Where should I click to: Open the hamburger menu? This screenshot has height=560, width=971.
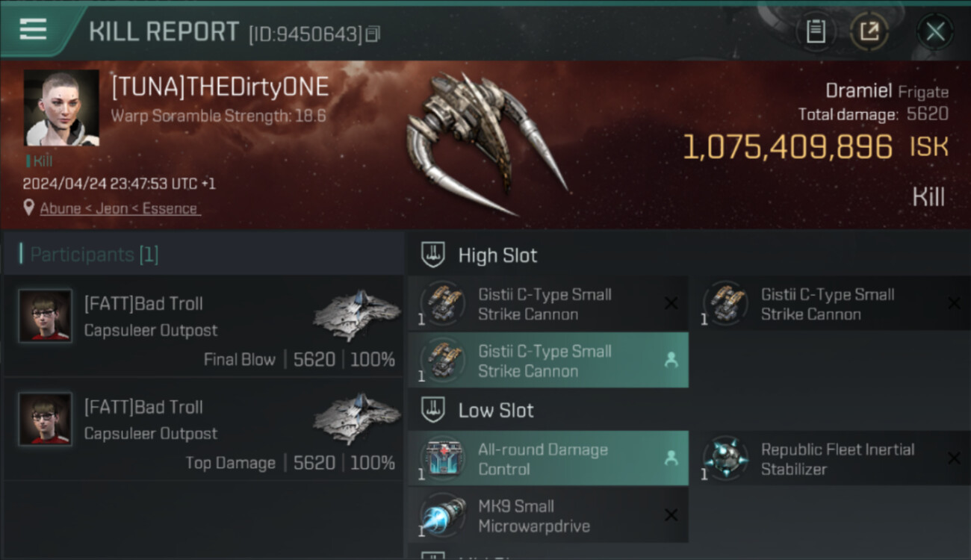(x=33, y=30)
